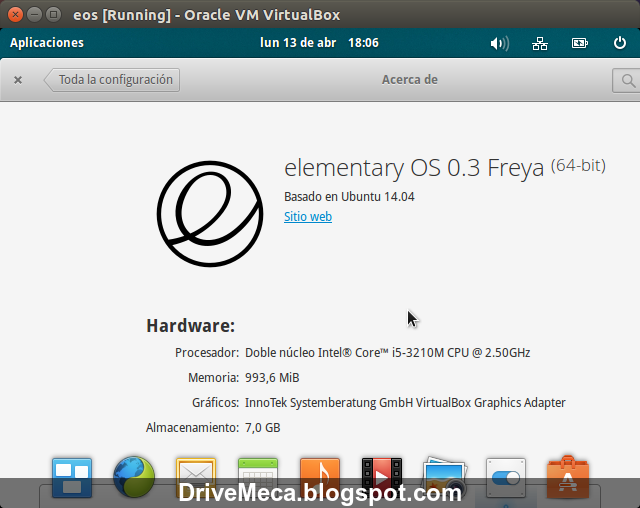Image resolution: width=640 pixels, height=508 pixels.
Task: Launch the Videos app from the dock
Action: [382, 478]
